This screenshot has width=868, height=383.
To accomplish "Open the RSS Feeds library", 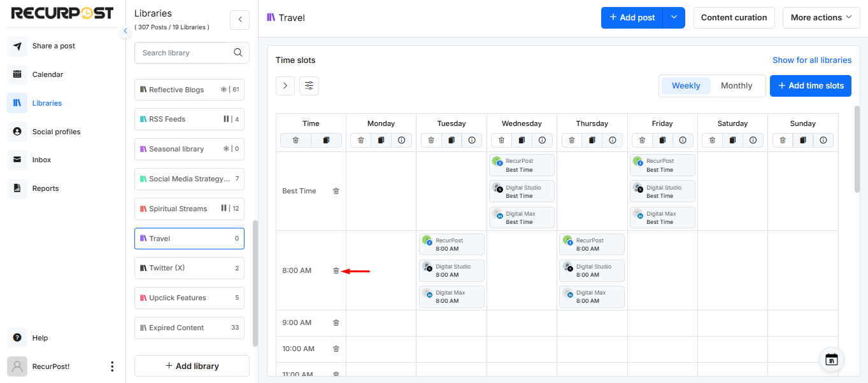I will click(189, 119).
